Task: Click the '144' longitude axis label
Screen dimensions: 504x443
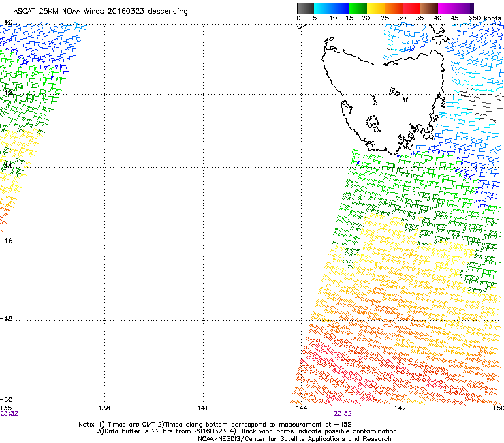Action: pyautogui.click(x=301, y=408)
